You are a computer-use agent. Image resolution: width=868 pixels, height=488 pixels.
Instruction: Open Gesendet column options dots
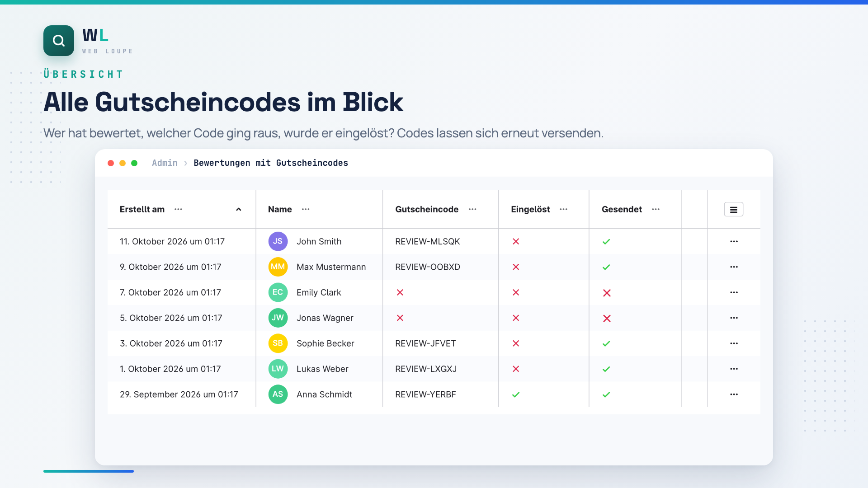[656, 209]
